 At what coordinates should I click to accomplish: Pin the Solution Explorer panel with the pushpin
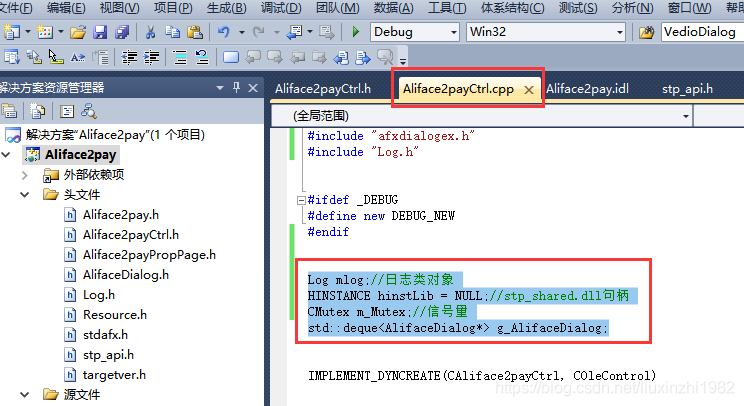click(236, 87)
